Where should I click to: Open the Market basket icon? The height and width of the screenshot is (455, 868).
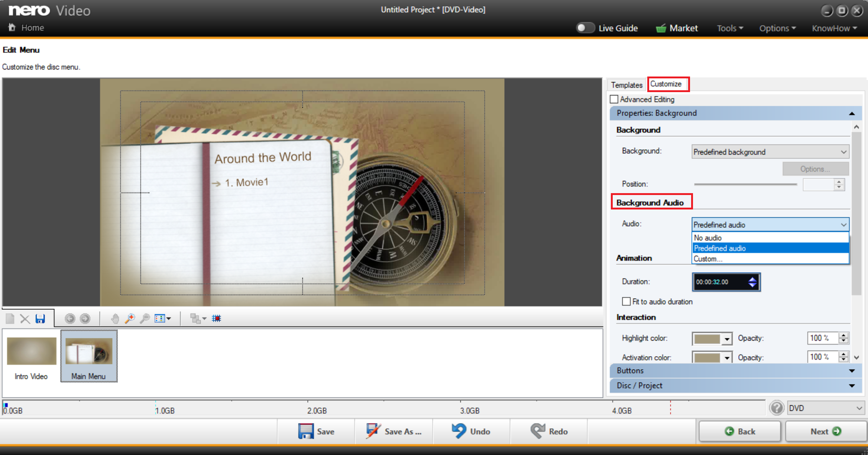click(661, 28)
